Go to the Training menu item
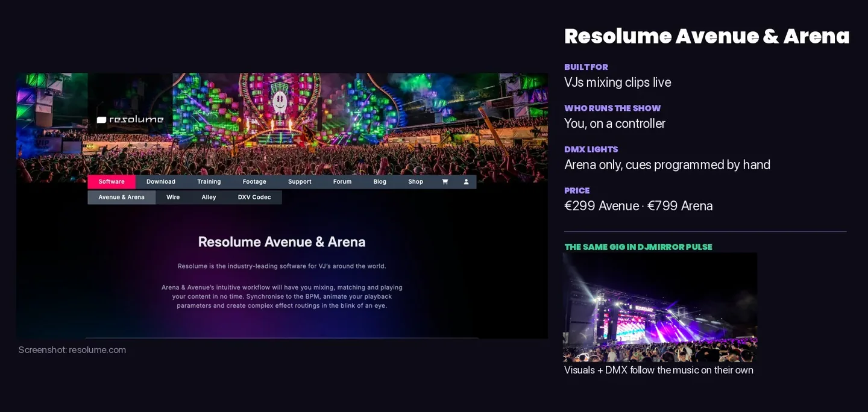 coord(209,181)
